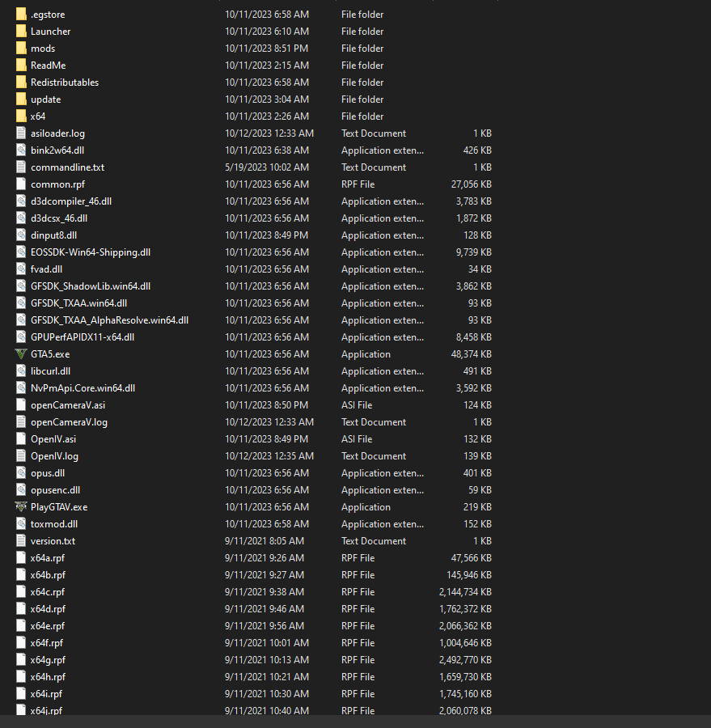Viewport: 711px width, 728px height.
Task: Click the x64a.rpf file icon
Action: 21,558
